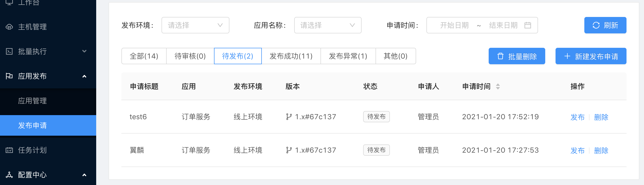This screenshot has height=185, width=644.
Task: Click the 刷新 refresh button
Action: click(605, 25)
